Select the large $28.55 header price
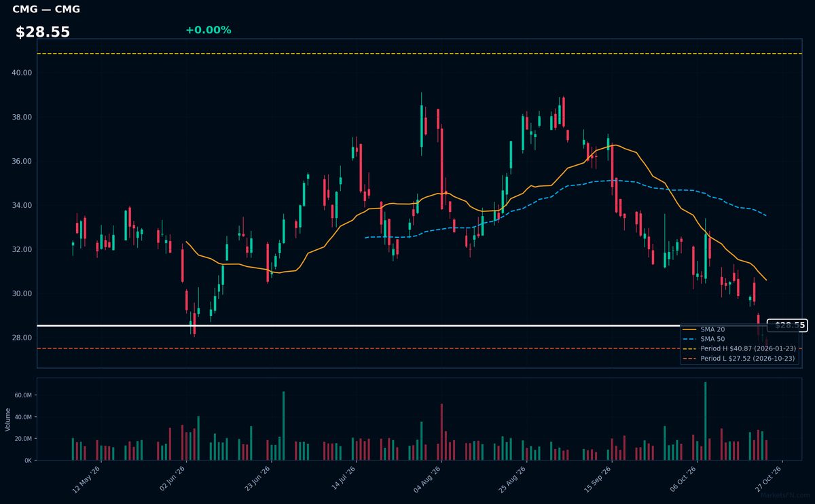 (43, 32)
